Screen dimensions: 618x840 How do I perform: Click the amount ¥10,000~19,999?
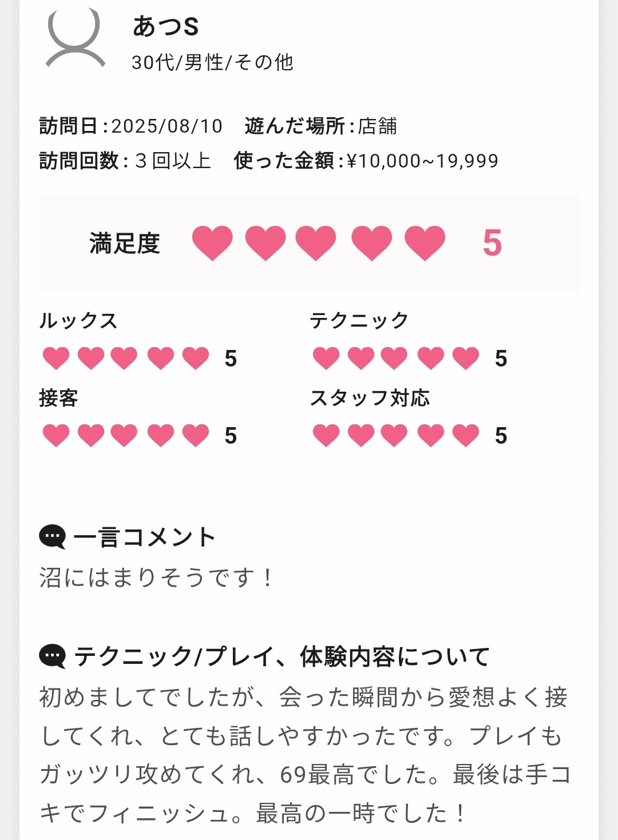(x=422, y=161)
